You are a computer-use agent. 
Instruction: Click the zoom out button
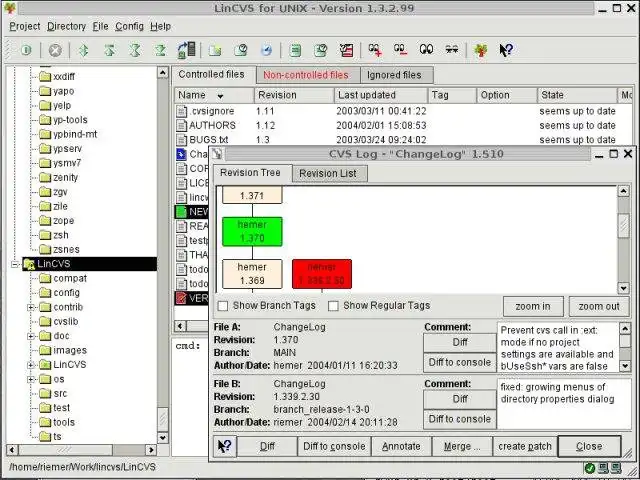pyautogui.click(x=599, y=307)
